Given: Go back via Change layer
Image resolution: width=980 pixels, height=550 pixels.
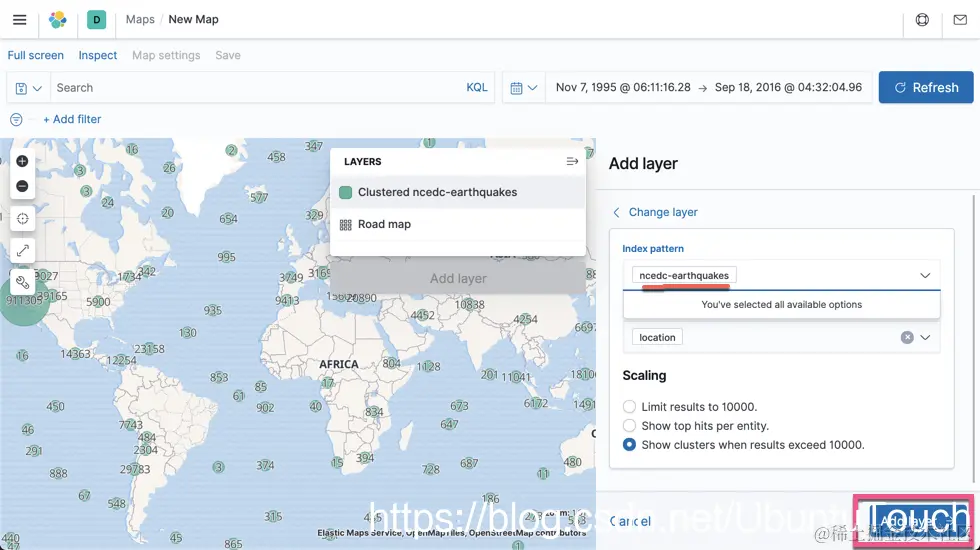Looking at the screenshot, I should 655,212.
